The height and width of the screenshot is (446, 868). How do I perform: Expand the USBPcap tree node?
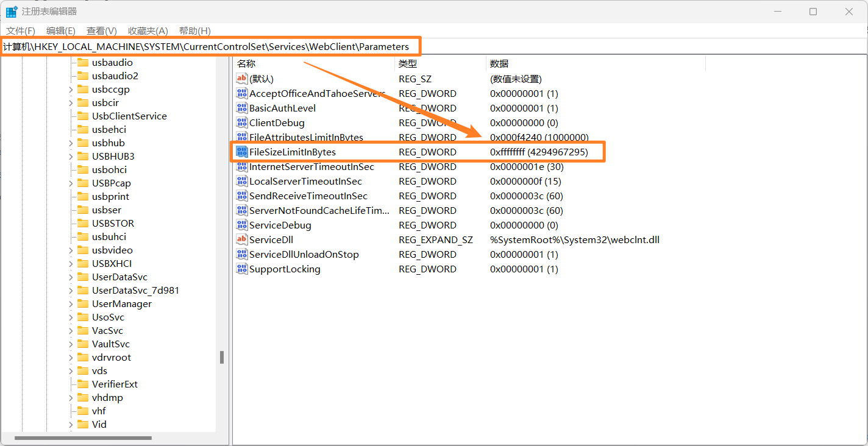71,183
